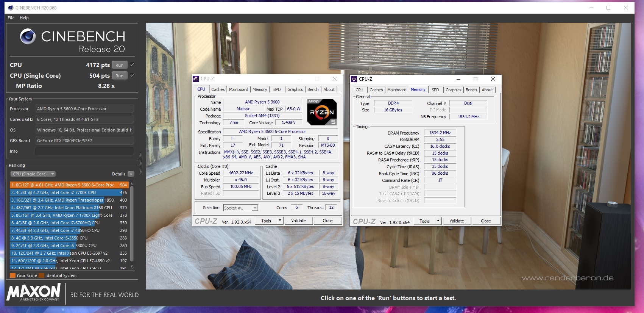This screenshot has height=313, width=644.
Task: Toggle the CPU test checkbox
Action: pos(132,65)
